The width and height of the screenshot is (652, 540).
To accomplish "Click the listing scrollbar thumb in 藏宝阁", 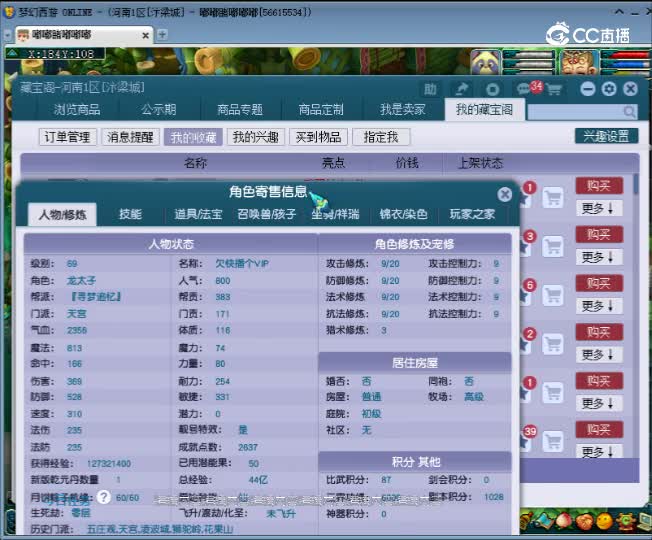I will 636,184.
